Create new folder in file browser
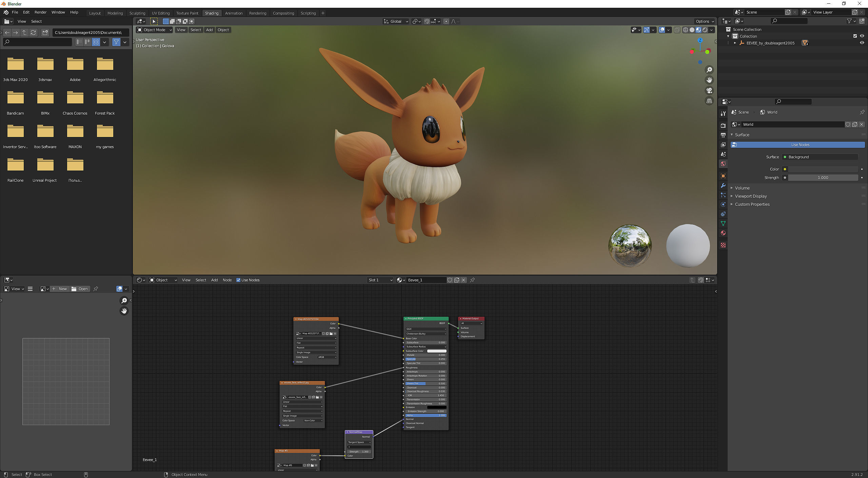 pyautogui.click(x=45, y=33)
